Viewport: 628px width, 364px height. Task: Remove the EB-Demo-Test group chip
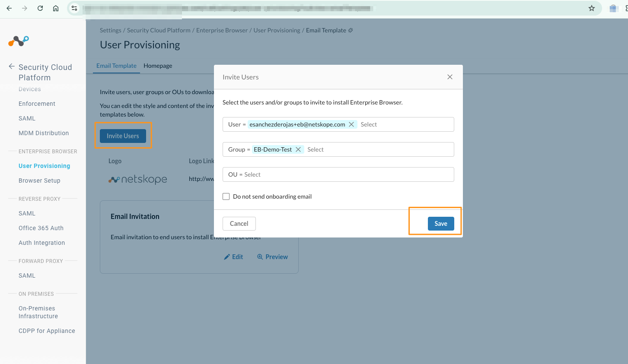[298, 149]
